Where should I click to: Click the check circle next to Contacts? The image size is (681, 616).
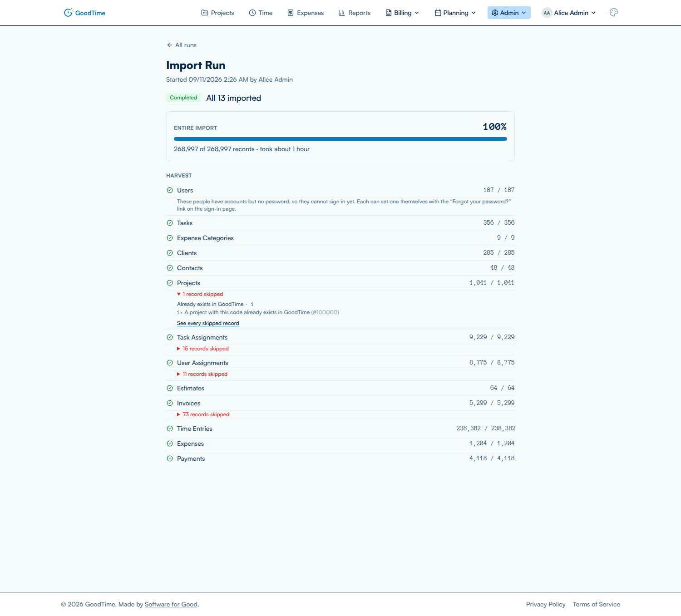pyautogui.click(x=170, y=268)
